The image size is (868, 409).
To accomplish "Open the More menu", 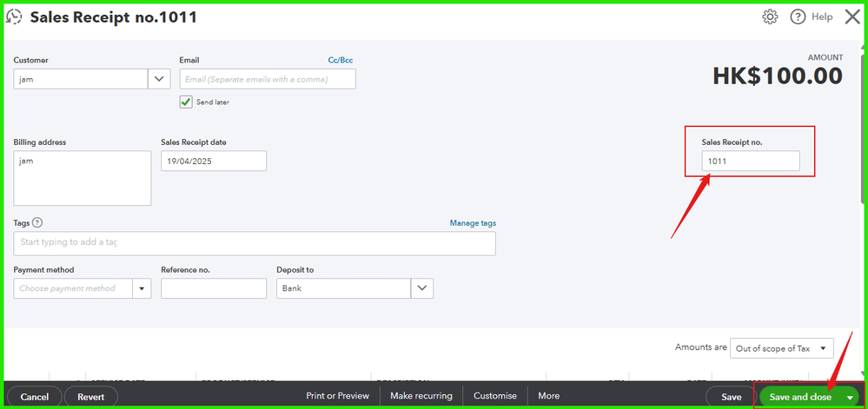I will 548,396.
